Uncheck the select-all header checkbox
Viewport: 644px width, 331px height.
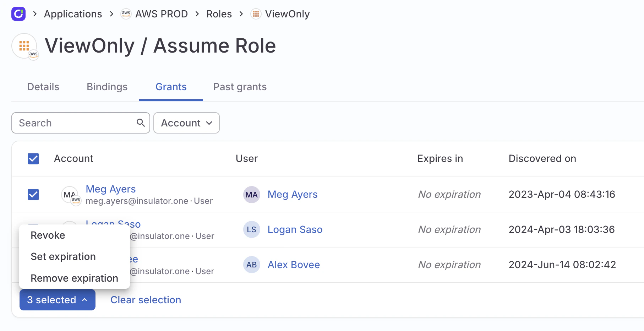33,159
